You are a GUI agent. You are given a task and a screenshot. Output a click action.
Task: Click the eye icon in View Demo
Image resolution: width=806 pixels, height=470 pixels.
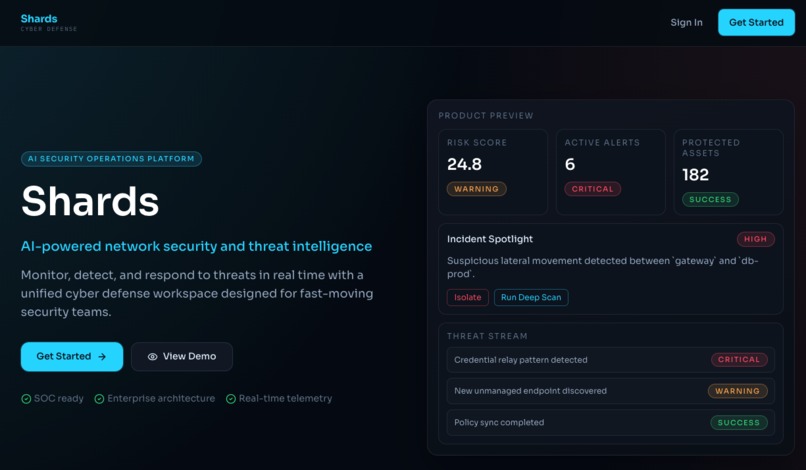tap(152, 356)
